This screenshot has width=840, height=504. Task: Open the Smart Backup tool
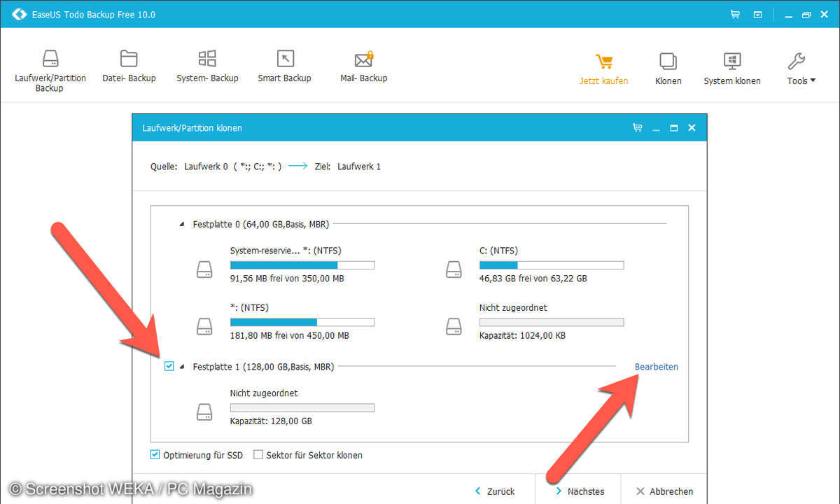[x=284, y=66]
